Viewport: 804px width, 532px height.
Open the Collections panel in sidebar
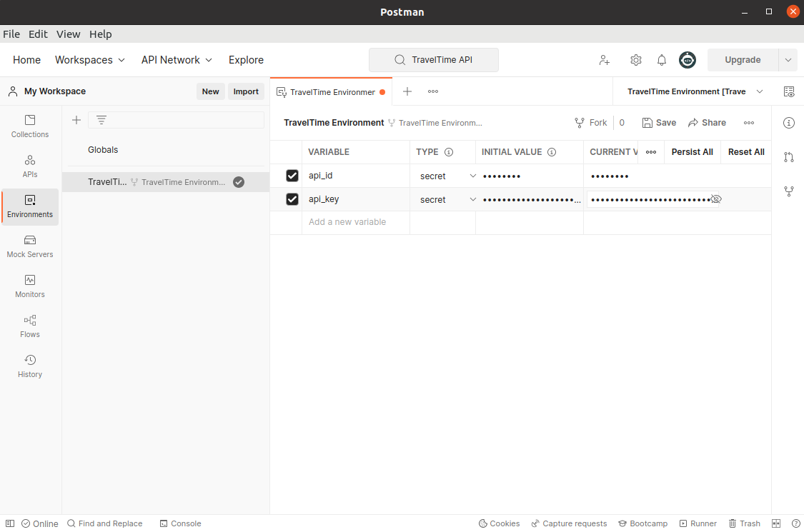[29, 125]
